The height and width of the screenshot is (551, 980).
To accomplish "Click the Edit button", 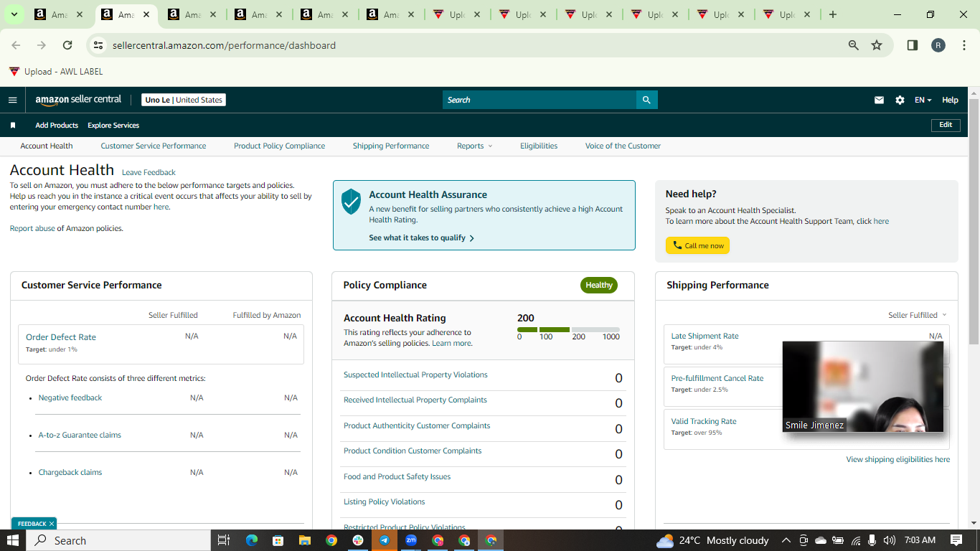I will [x=946, y=125].
